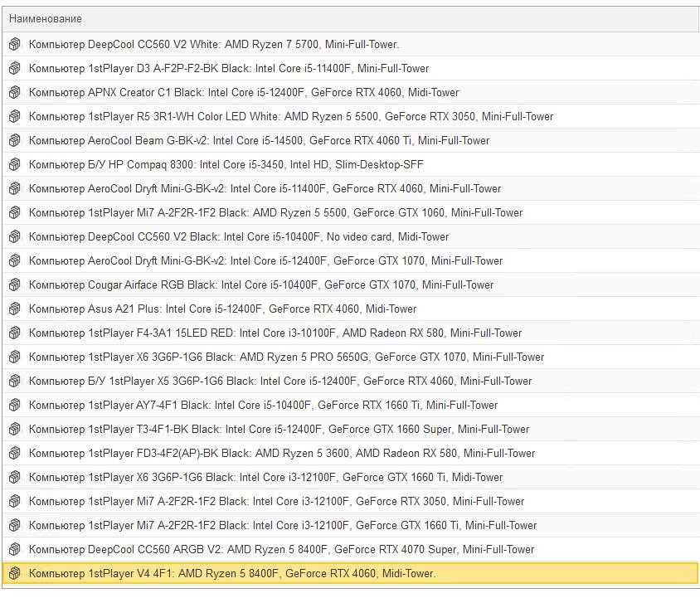Click icon beside 1stPlayer Mi7 RTX 3050 row
The height and width of the screenshot is (598, 700).
pyautogui.click(x=15, y=502)
